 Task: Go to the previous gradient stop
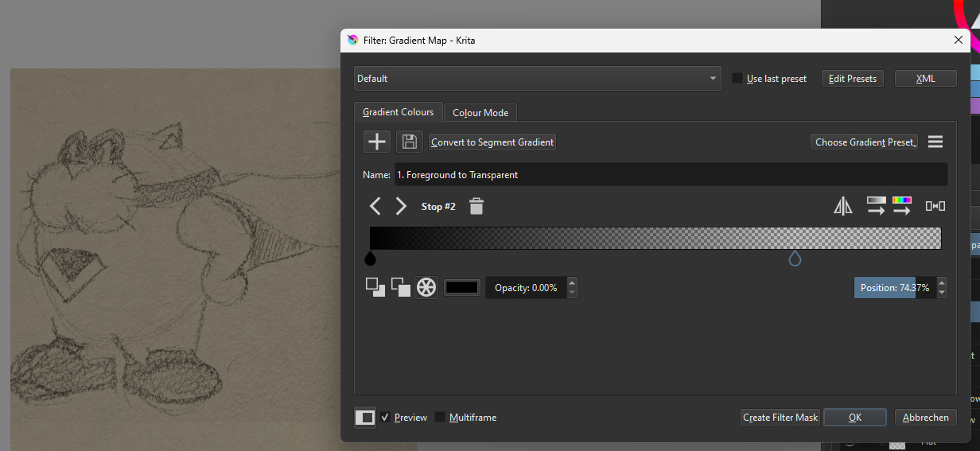(375, 207)
